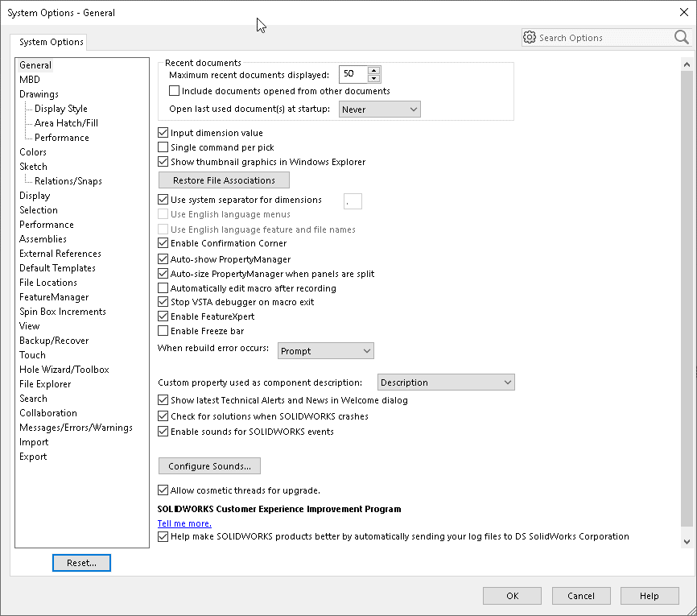
Task: Select the System Options tab
Action: pyautogui.click(x=51, y=42)
